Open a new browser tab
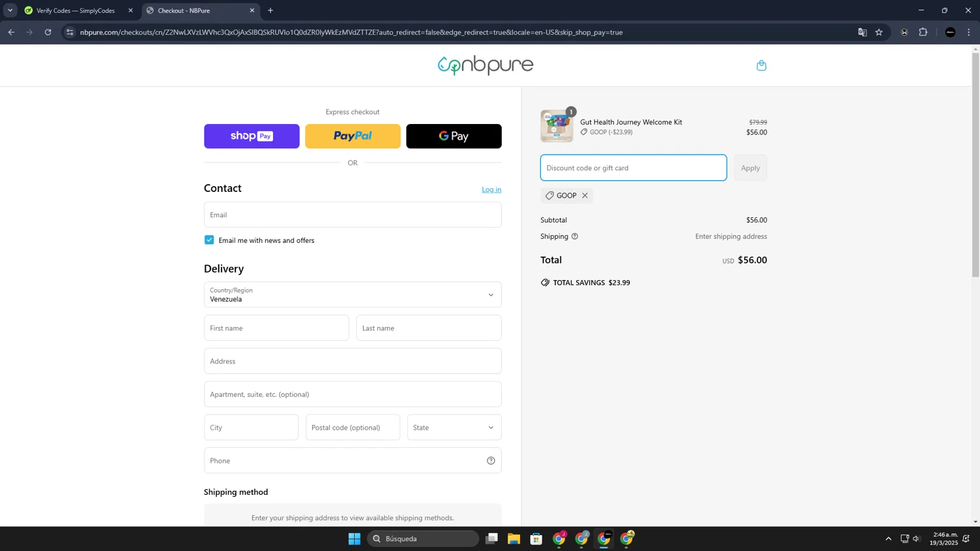This screenshot has height=551, width=980. point(270,10)
